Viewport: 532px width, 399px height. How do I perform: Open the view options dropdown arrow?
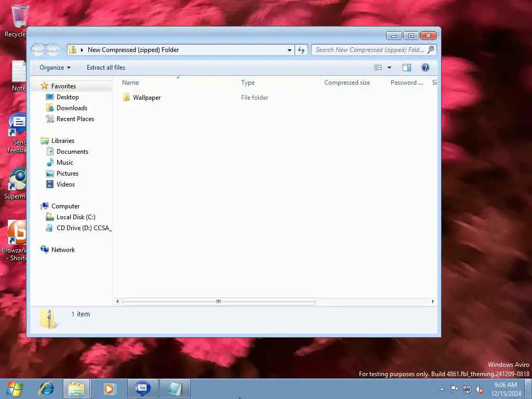coord(389,68)
